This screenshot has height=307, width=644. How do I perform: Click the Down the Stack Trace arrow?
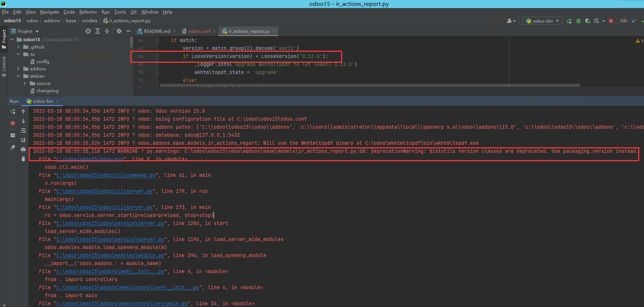[x=23, y=121]
